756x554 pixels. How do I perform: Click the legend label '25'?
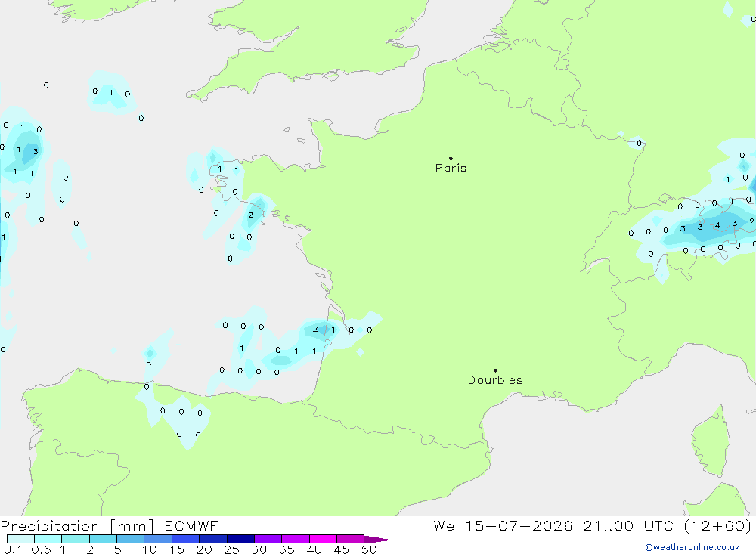[232, 549]
